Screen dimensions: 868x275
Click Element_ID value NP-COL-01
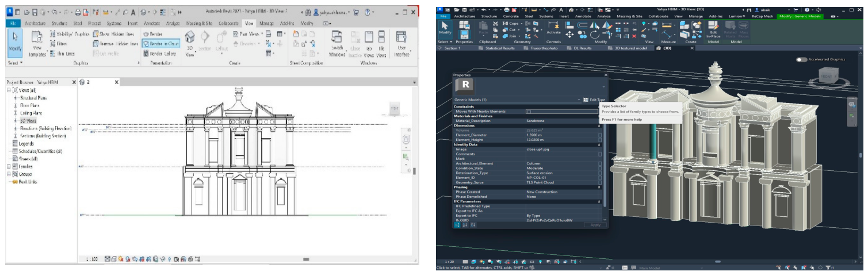point(561,178)
